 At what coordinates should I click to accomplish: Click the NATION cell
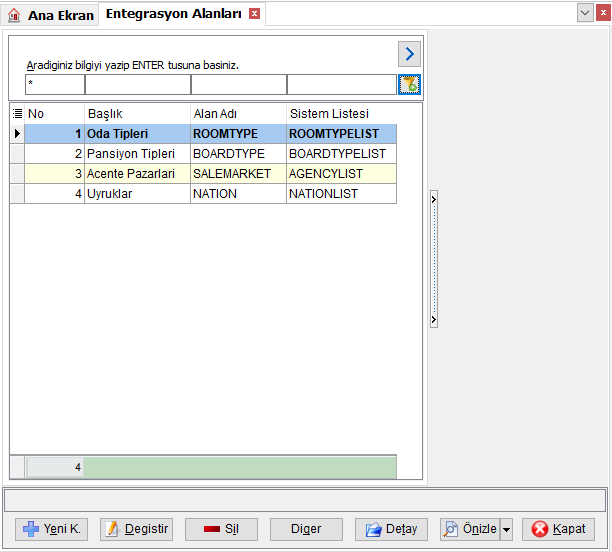click(x=238, y=194)
